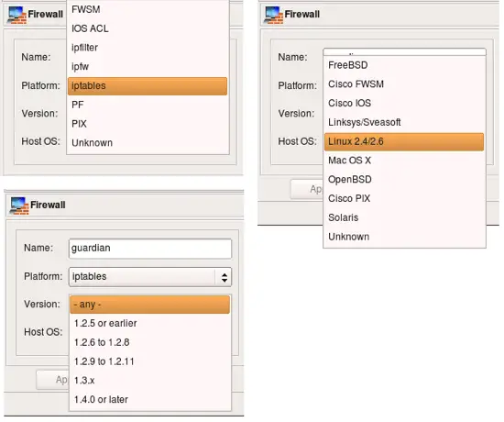This screenshot has width=504, height=422.
Task: Open the Platform combo box showing iptables
Action: click(x=150, y=277)
